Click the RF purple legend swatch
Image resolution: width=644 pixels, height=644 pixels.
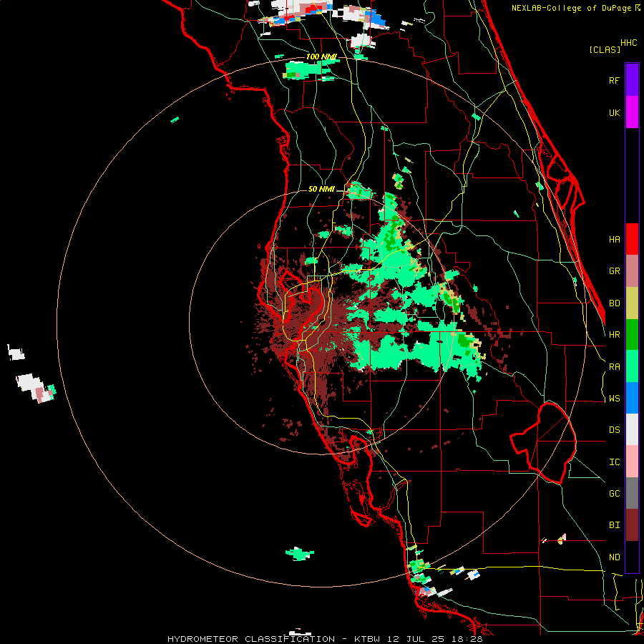[632, 80]
